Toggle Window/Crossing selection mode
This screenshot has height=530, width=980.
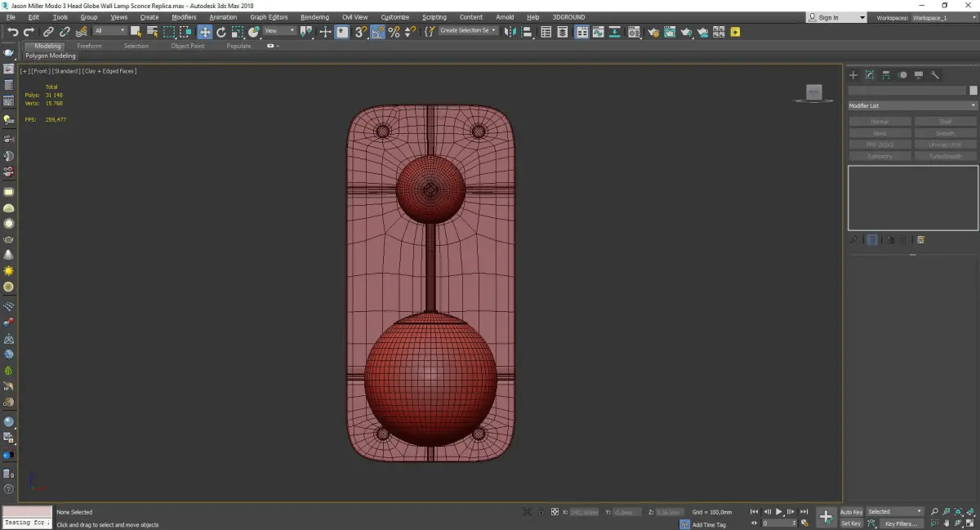coord(186,32)
